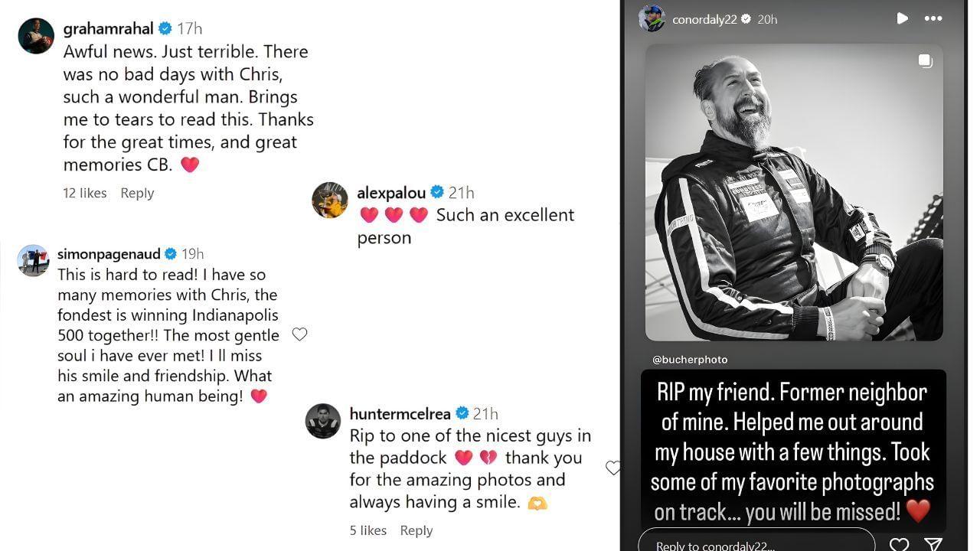The width and height of the screenshot is (980, 551).
Task: View 5 likes on huntermcelrea's comment
Action: coord(367,530)
